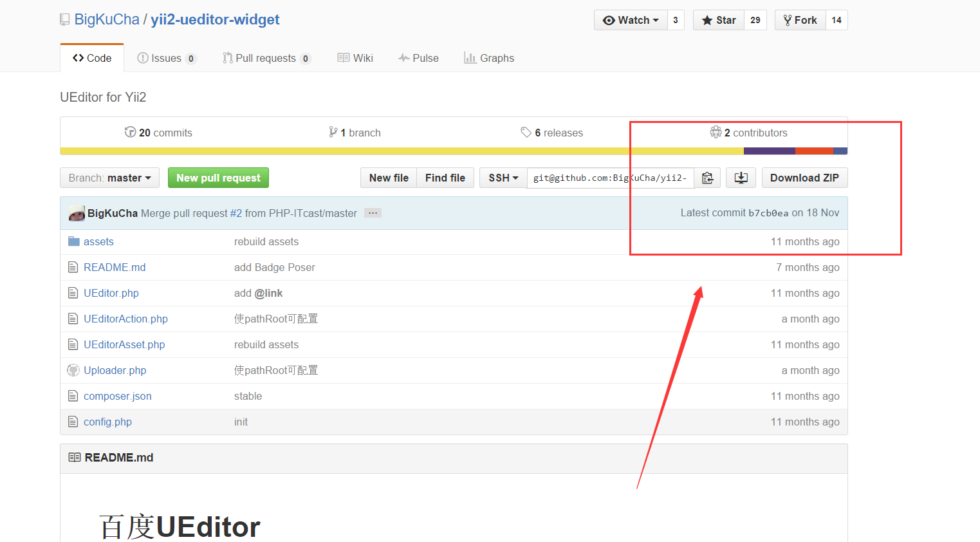Screen dimensions: 980x542
Task: Click the red-orange segment of the language bar
Action: (x=814, y=151)
